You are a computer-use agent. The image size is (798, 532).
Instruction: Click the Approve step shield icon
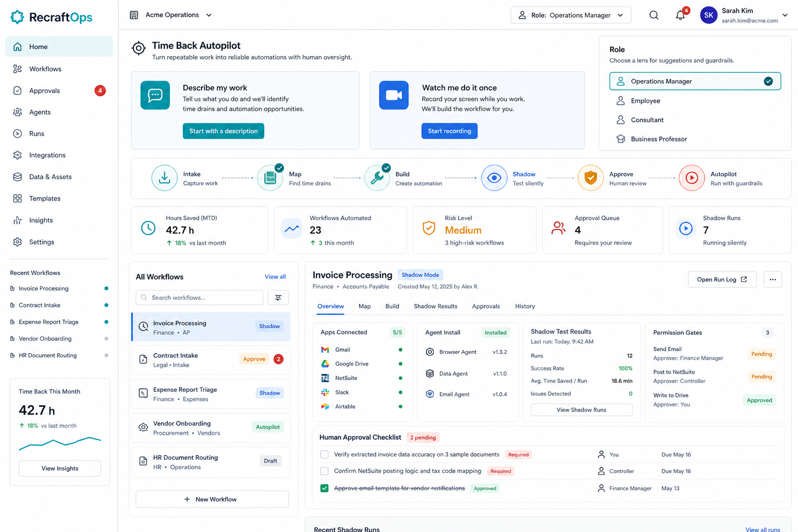tap(591, 178)
